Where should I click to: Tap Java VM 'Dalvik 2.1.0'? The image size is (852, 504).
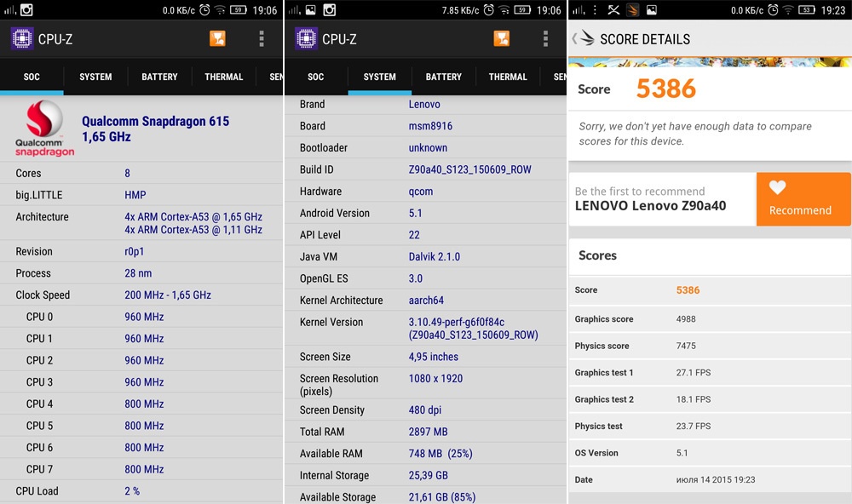coord(435,256)
